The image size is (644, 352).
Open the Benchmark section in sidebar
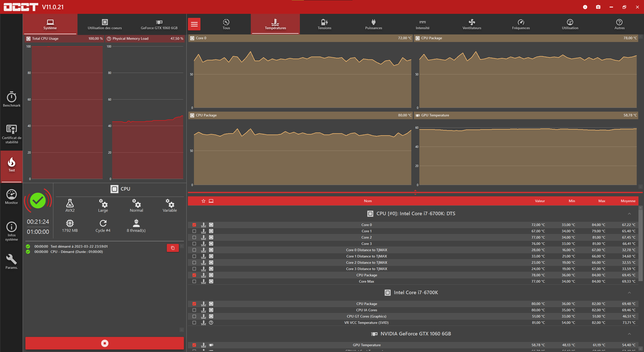point(12,99)
